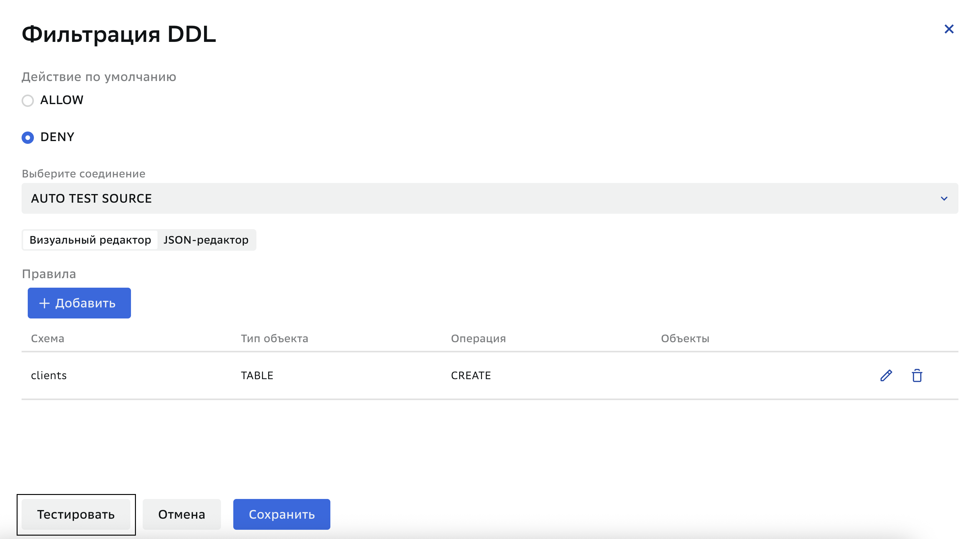
Task: Open the AUTO TEST SOURCE connection dropdown
Action: [x=490, y=198]
